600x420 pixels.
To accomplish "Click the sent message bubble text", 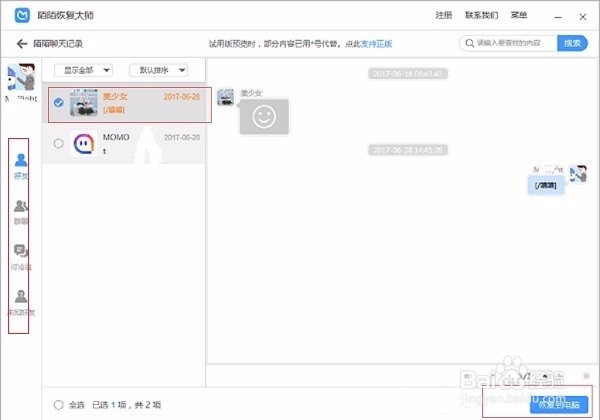I will click(x=546, y=186).
